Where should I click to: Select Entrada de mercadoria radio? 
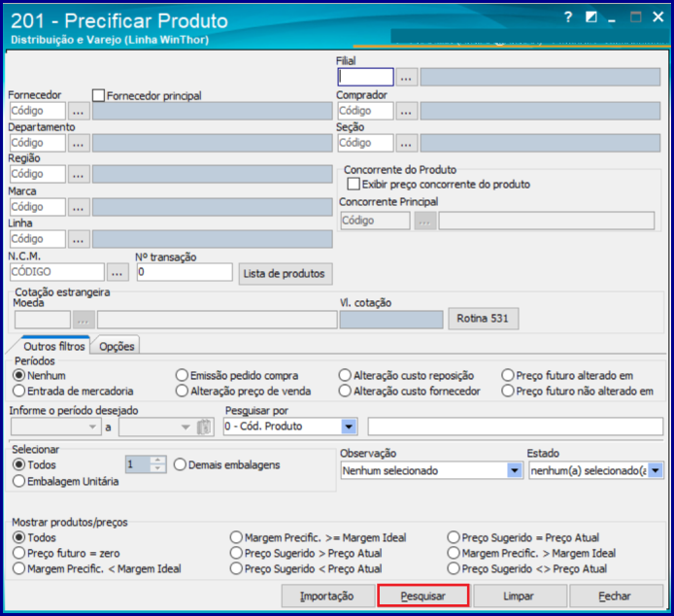18,391
